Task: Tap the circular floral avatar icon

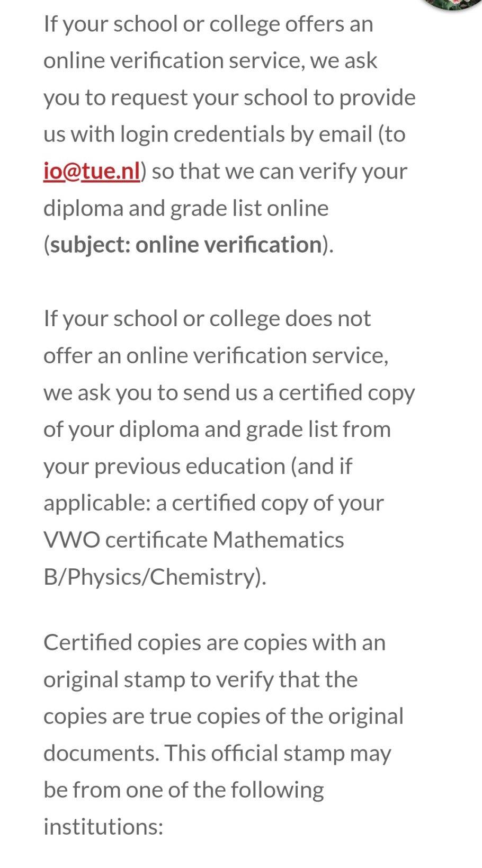Action: click(452, 3)
